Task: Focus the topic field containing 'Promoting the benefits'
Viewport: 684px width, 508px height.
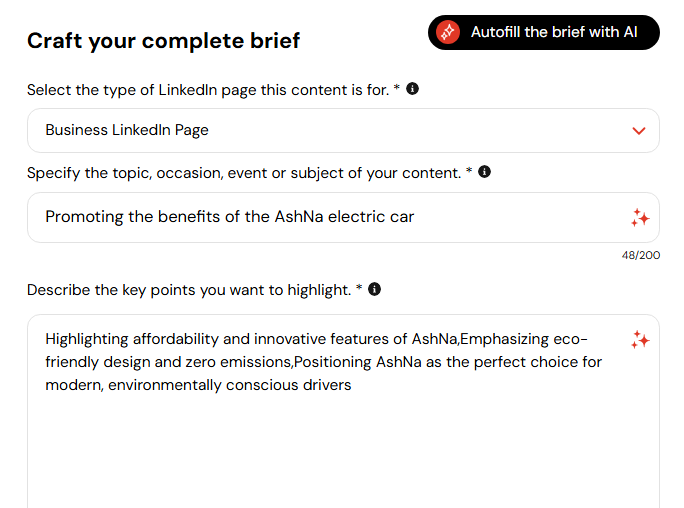Action: pos(343,218)
